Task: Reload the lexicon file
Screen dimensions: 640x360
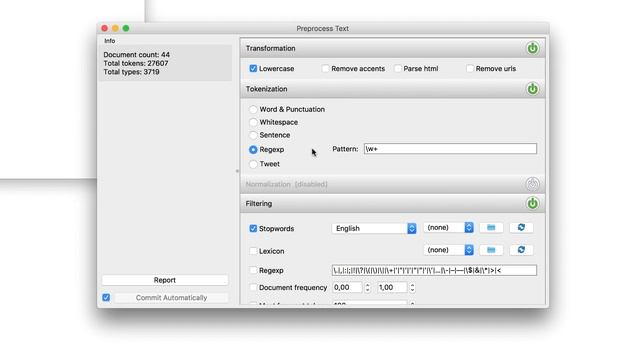Action: point(521,250)
